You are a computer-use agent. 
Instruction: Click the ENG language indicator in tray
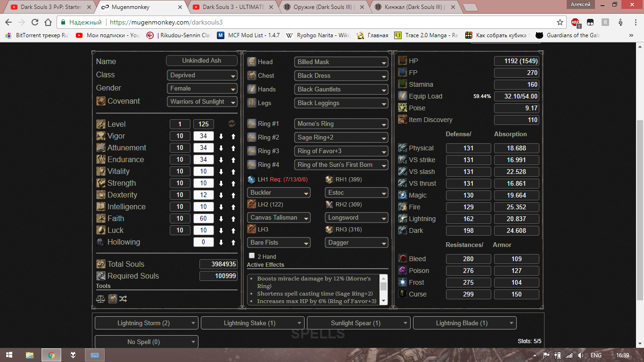click(x=596, y=355)
